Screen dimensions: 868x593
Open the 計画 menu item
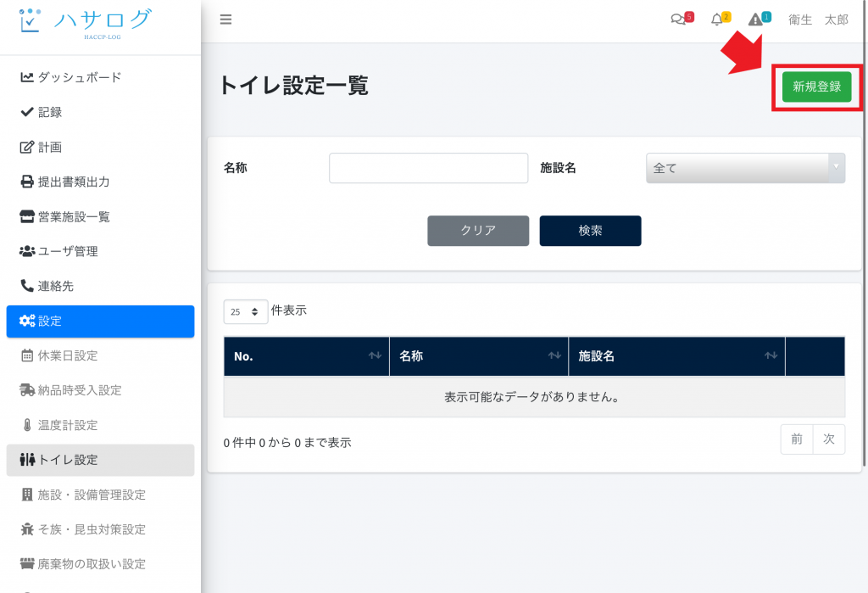pos(100,147)
